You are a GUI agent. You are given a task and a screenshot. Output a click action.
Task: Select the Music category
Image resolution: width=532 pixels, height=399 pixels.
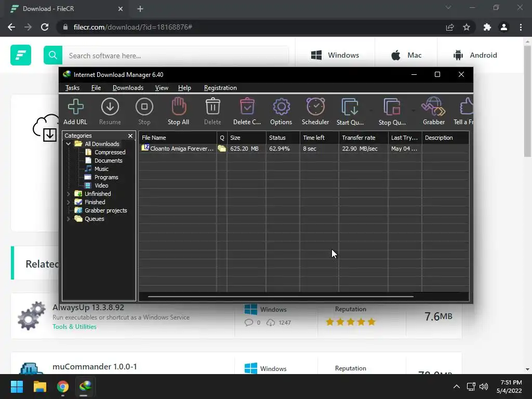[101, 169]
